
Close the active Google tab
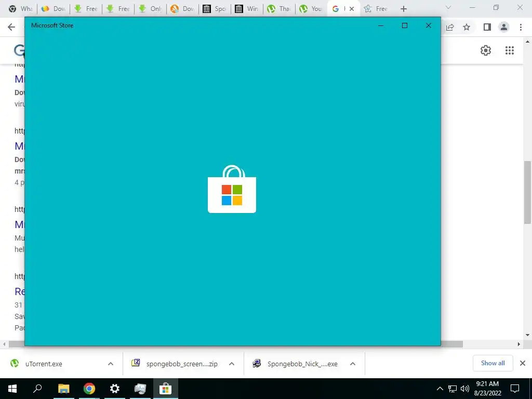352,9
